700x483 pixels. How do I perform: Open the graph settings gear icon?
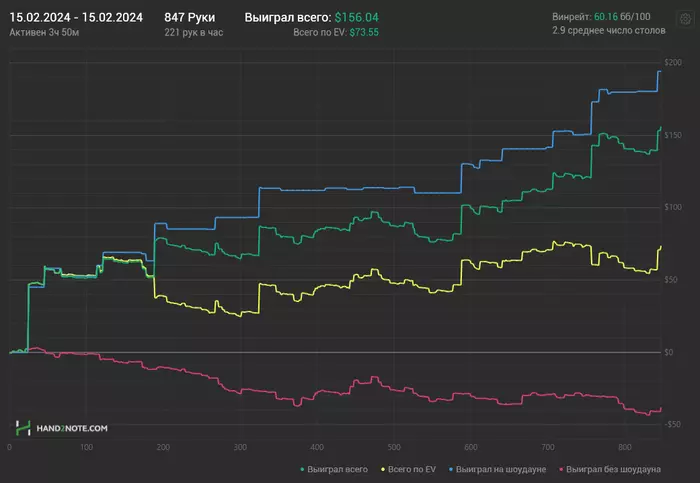(684, 19)
